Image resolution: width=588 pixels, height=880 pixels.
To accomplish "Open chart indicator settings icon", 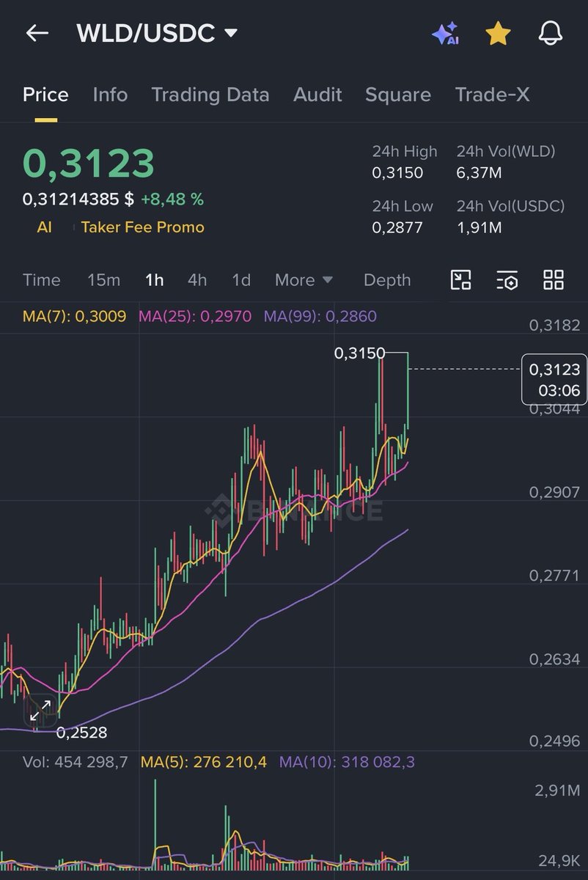I will point(507,279).
